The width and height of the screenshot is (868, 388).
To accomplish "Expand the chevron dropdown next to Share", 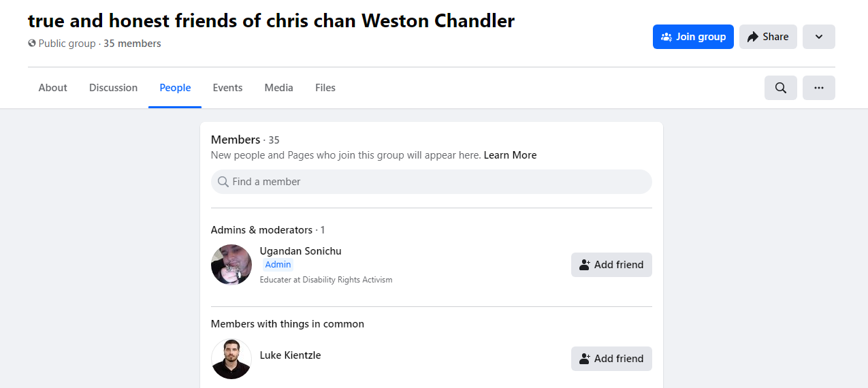I will 819,37.
